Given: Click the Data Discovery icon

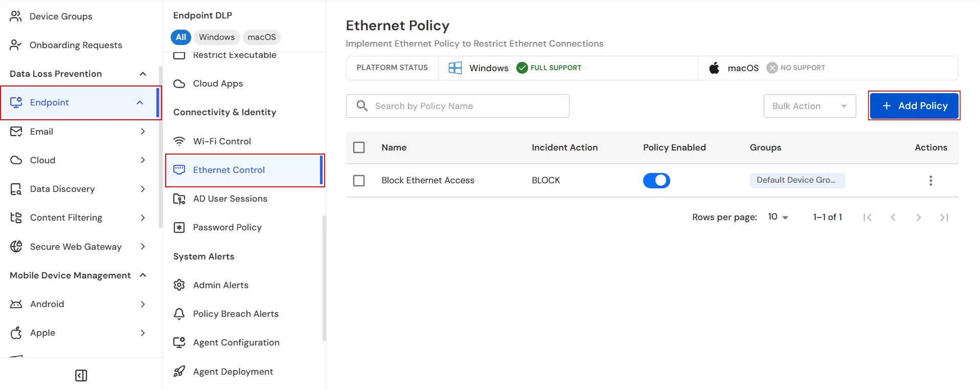Looking at the screenshot, I should coord(16,189).
